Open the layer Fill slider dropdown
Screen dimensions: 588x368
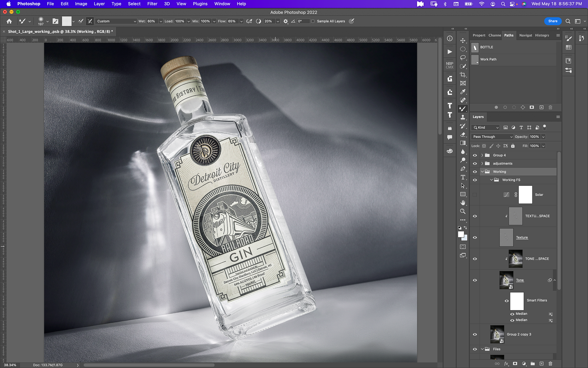tap(543, 146)
